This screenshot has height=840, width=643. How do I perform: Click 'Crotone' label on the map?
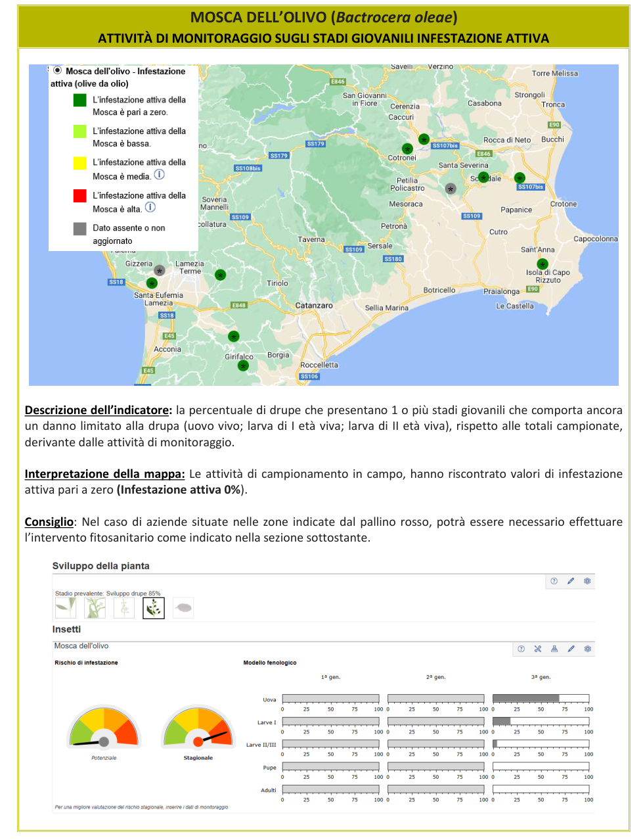coord(564,204)
